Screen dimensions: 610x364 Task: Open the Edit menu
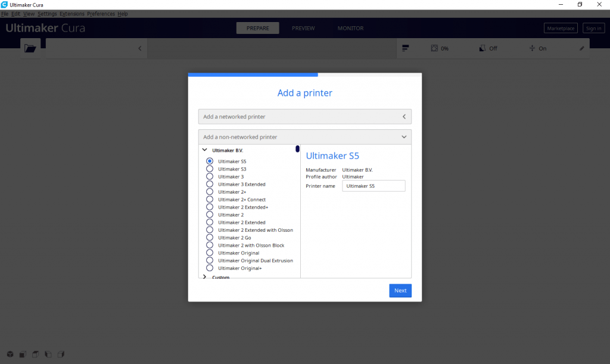click(x=15, y=14)
